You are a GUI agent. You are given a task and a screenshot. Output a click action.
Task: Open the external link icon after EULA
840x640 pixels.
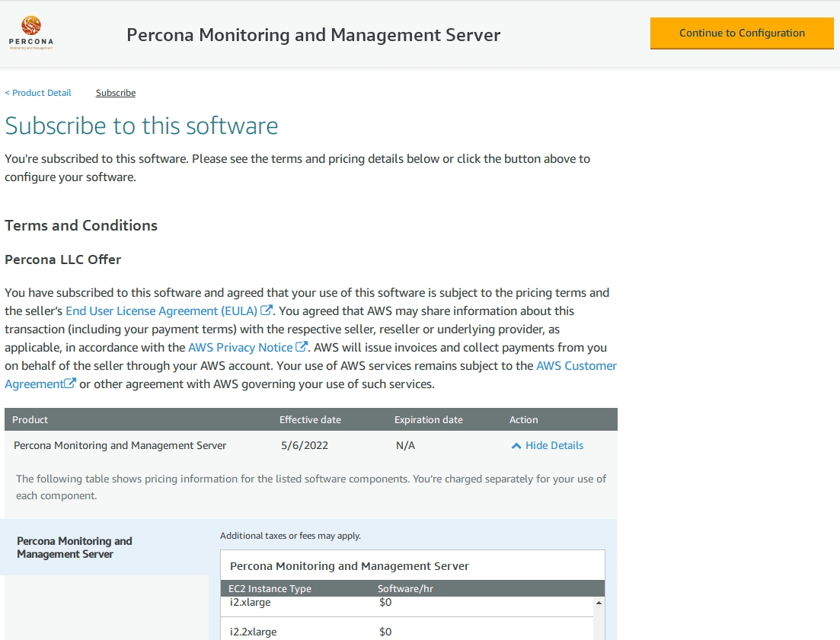(x=266, y=310)
